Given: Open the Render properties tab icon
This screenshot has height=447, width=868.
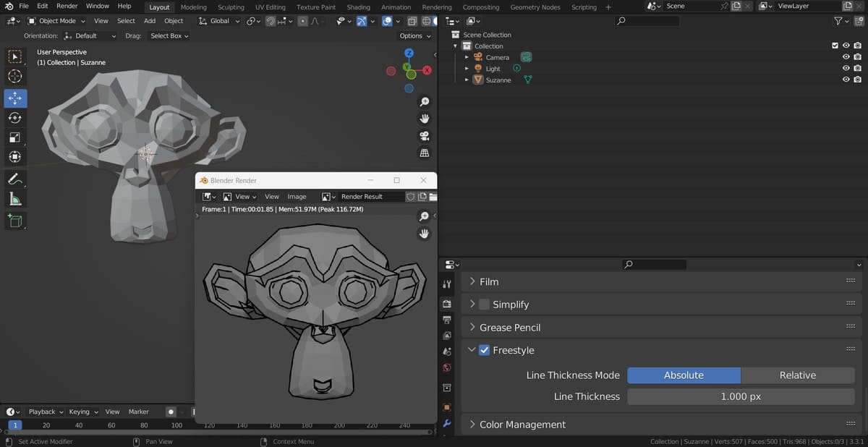Looking at the screenshot, I should point(447,304).
